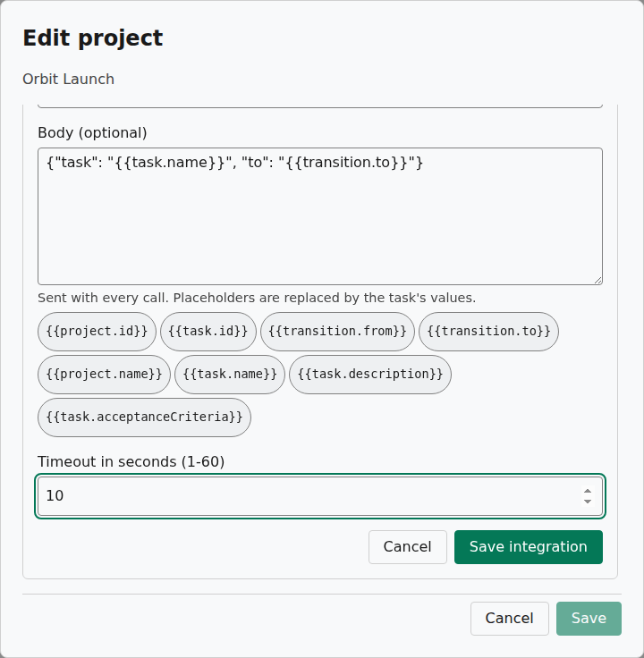This screenshot has width=644, height=658.
Task: Click the Save integration button
Action: (528, 547)
